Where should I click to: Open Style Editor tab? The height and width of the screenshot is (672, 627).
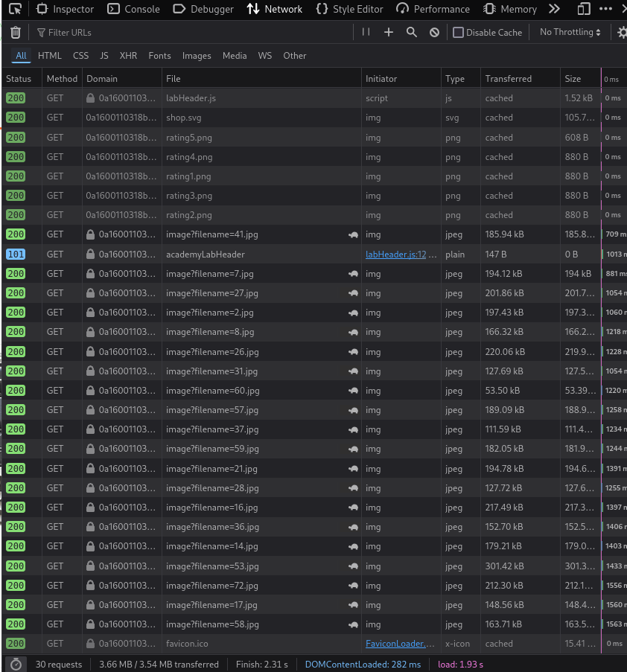[349, 9]
